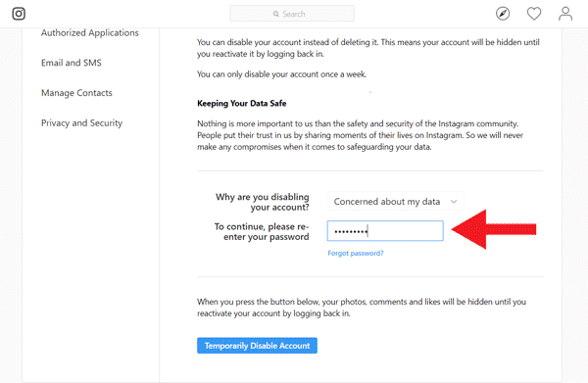The width and height of the screenshot is (588, 383).
Task: Click the "re-enter your password" label
Action: [262, 231]
